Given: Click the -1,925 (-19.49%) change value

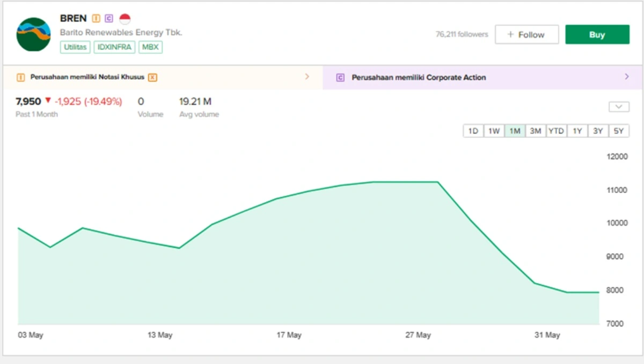Looking at the screenshot, I should [89, 101].
